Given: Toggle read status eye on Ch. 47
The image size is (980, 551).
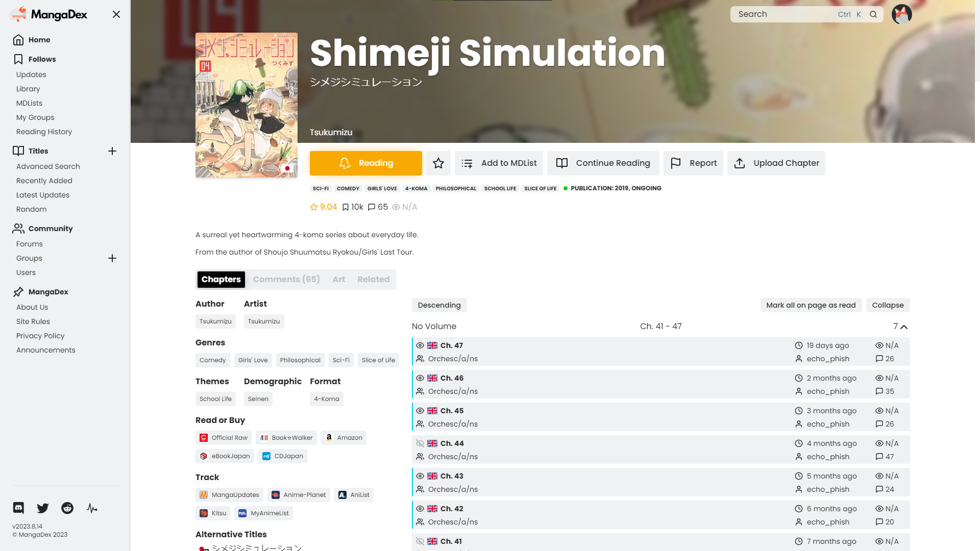Looking at the screenshot, I should 420,345.
